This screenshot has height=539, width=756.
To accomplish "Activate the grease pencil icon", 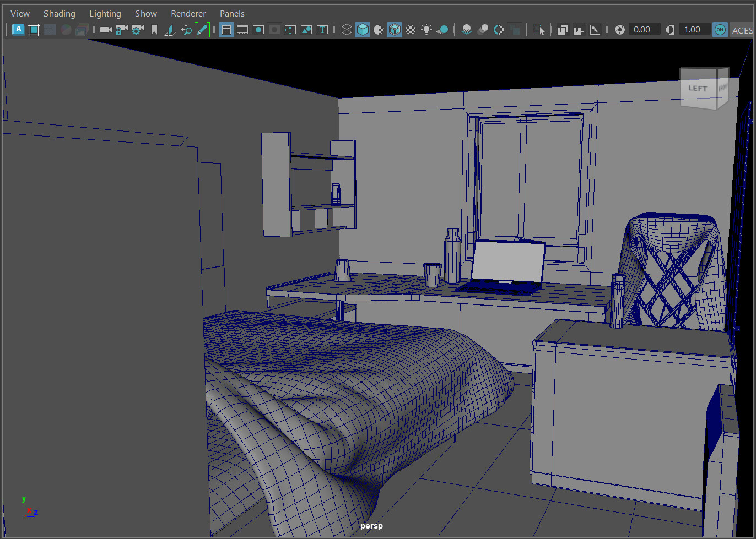I will click(202, 30).
